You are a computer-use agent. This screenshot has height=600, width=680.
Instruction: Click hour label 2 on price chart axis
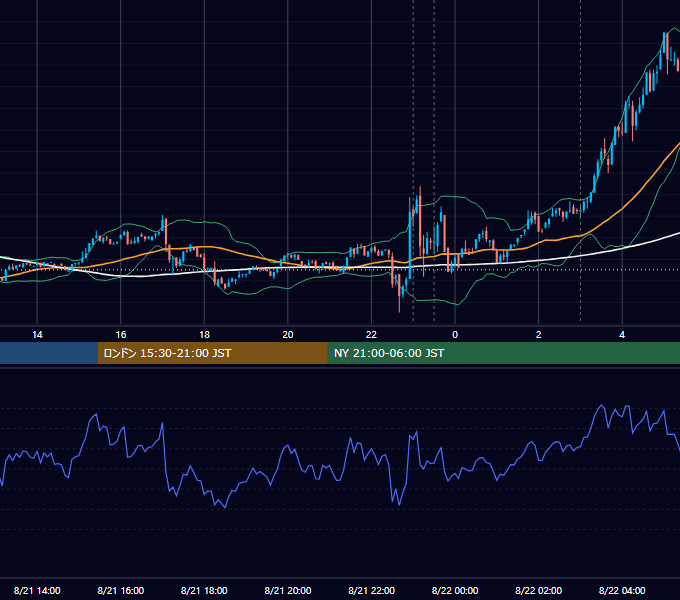coord(539,335)
